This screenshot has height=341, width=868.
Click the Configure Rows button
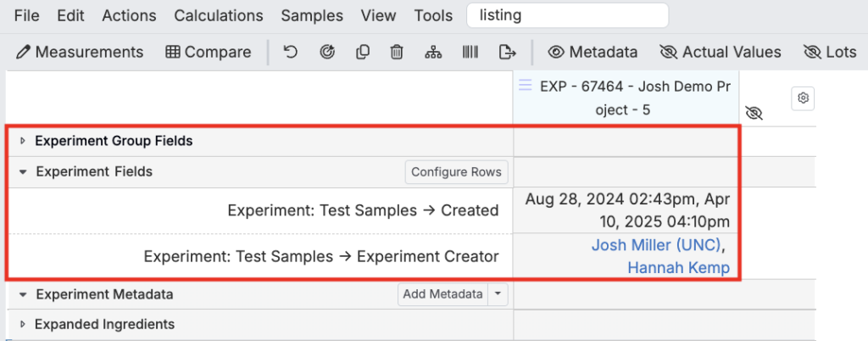pos(457,172)
